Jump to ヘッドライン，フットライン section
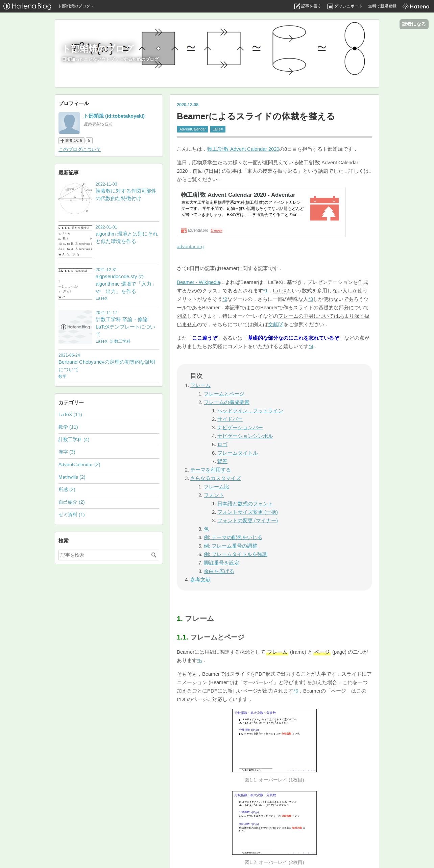 [x=250, y=411]
